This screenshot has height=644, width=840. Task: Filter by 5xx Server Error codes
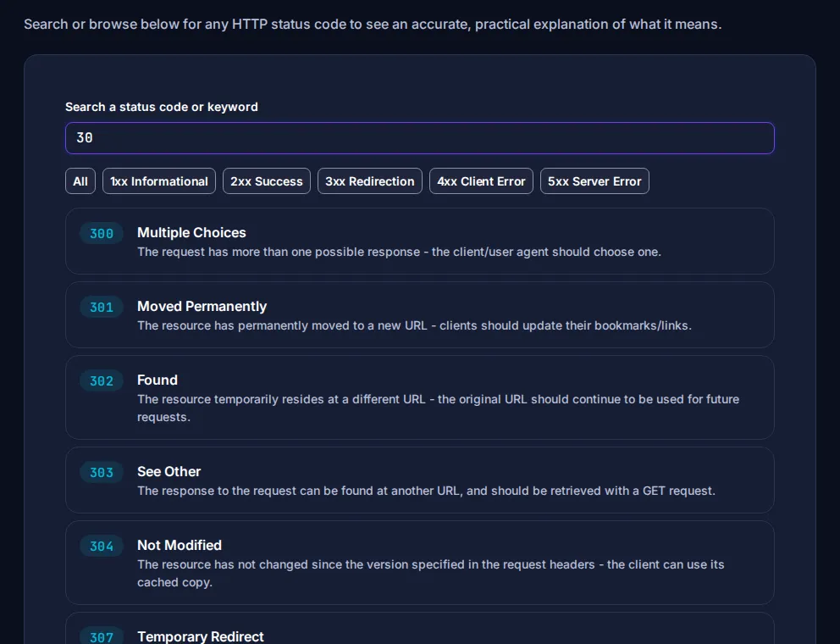pos(594,181)
